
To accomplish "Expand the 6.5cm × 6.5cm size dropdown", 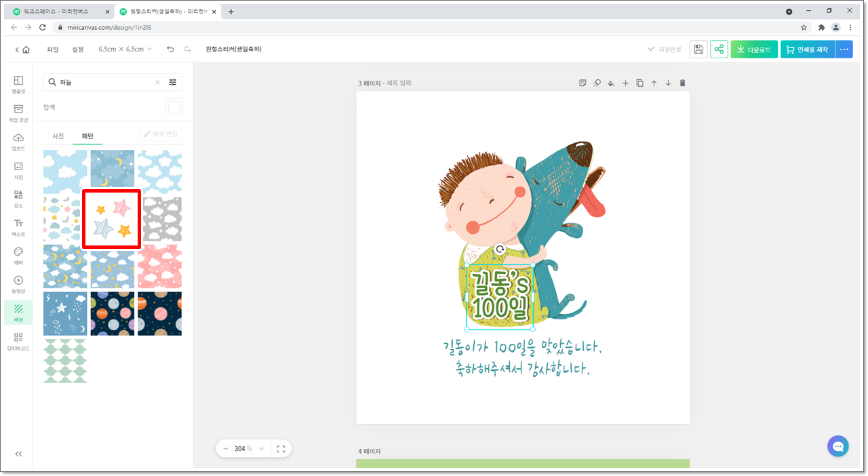I will click(x=125, y=49).
